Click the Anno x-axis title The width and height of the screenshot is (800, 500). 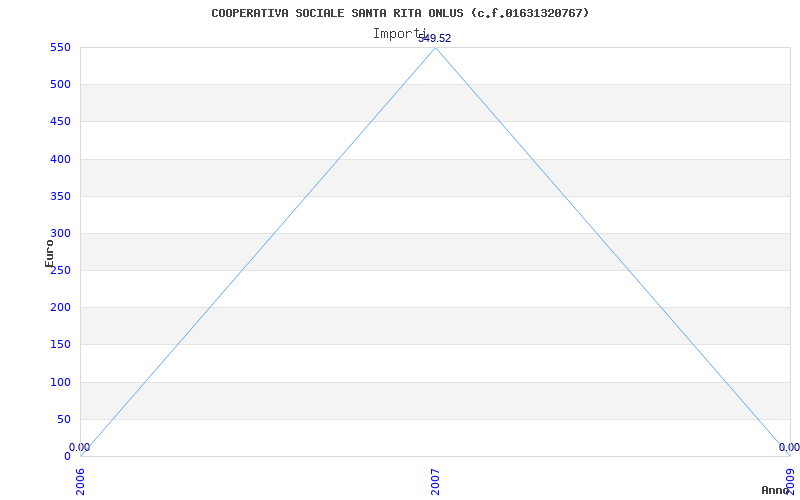(x=775, y=490)
